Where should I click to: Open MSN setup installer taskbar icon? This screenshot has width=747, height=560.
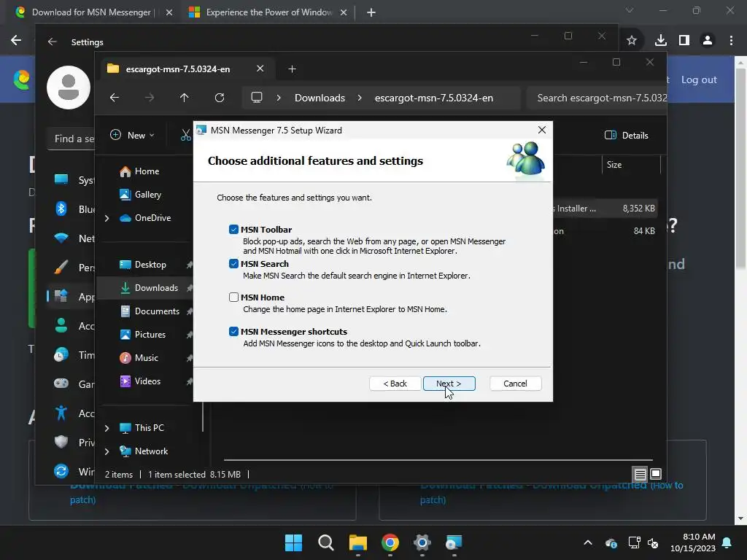(454, 542)
